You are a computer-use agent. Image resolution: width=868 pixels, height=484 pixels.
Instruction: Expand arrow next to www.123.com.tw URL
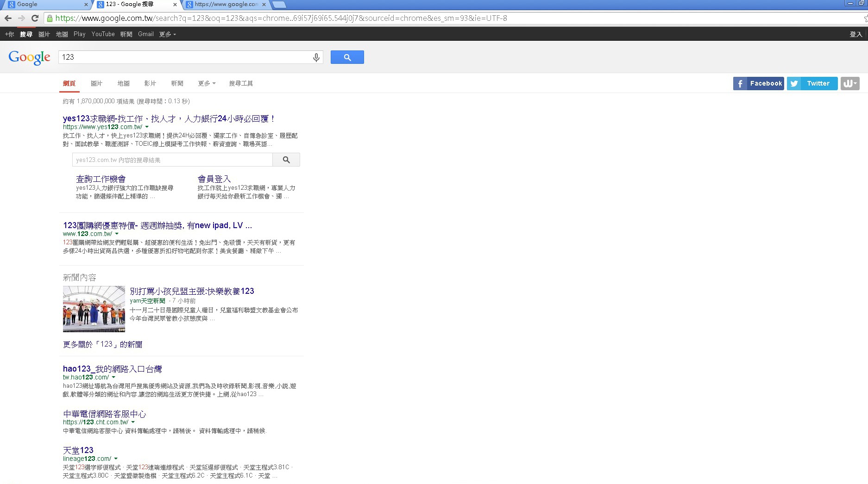117,234
